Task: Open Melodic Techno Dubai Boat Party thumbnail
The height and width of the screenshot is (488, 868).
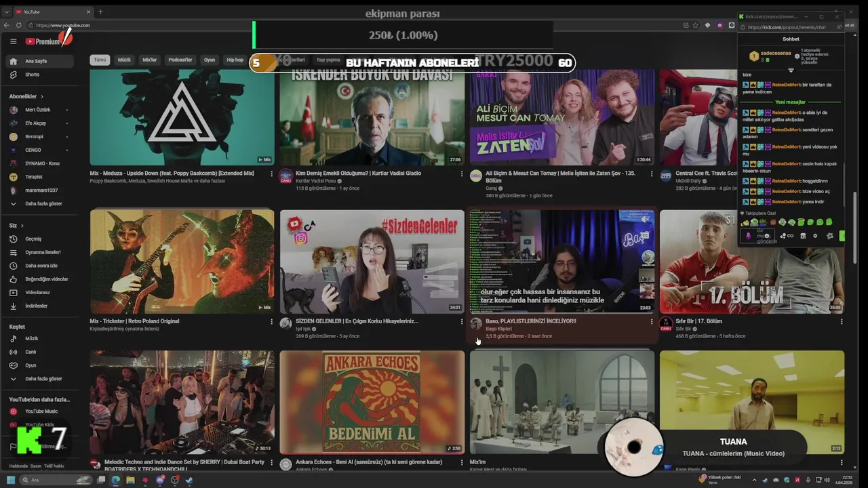Action: (x=182, y=402)
